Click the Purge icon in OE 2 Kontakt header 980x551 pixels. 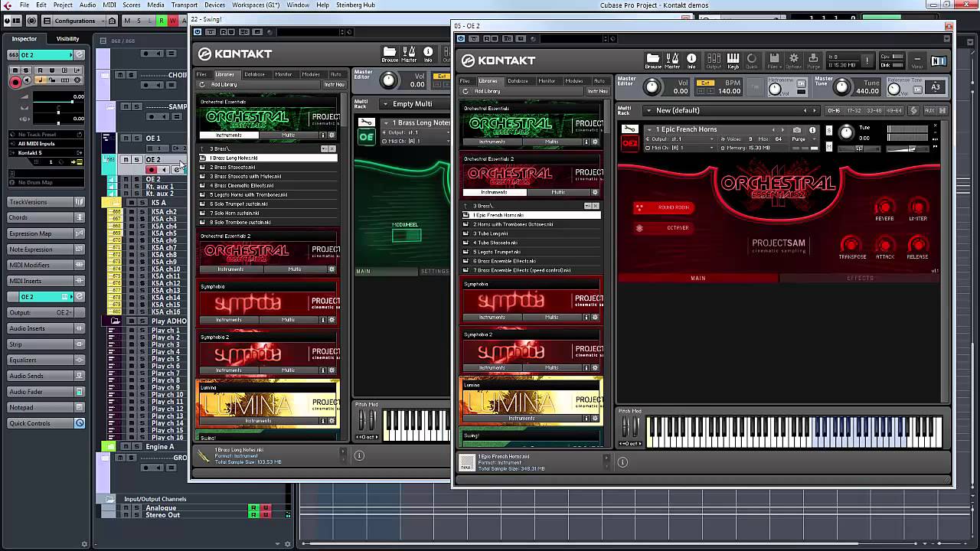click(813, 60)
